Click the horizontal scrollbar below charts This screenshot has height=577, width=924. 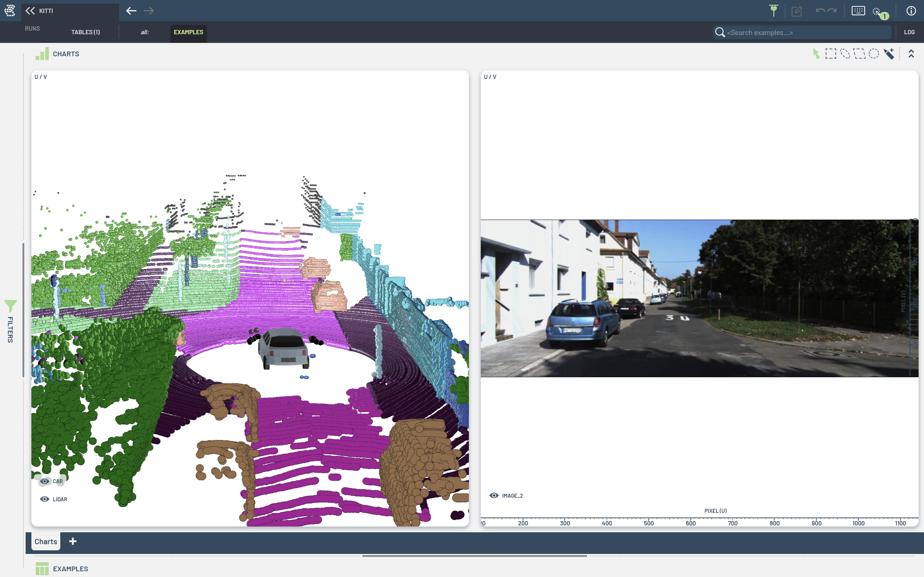(x=474, y=556)
